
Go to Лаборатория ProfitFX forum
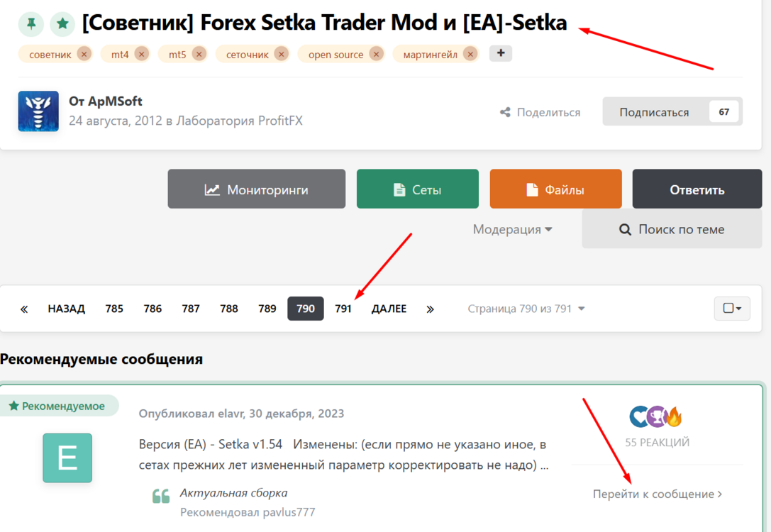pyautogui.click(x=240, y=121)
